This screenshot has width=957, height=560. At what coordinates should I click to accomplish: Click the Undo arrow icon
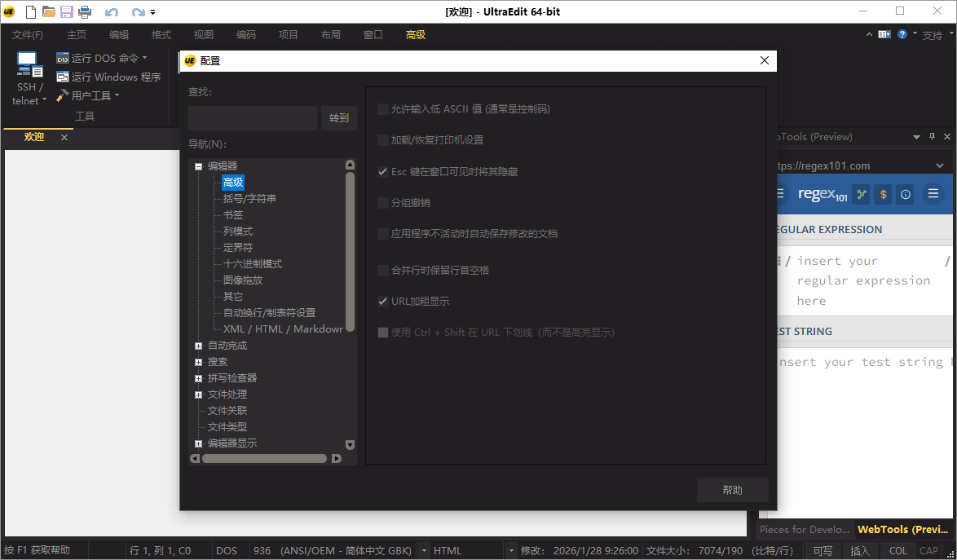coord(112,11)
